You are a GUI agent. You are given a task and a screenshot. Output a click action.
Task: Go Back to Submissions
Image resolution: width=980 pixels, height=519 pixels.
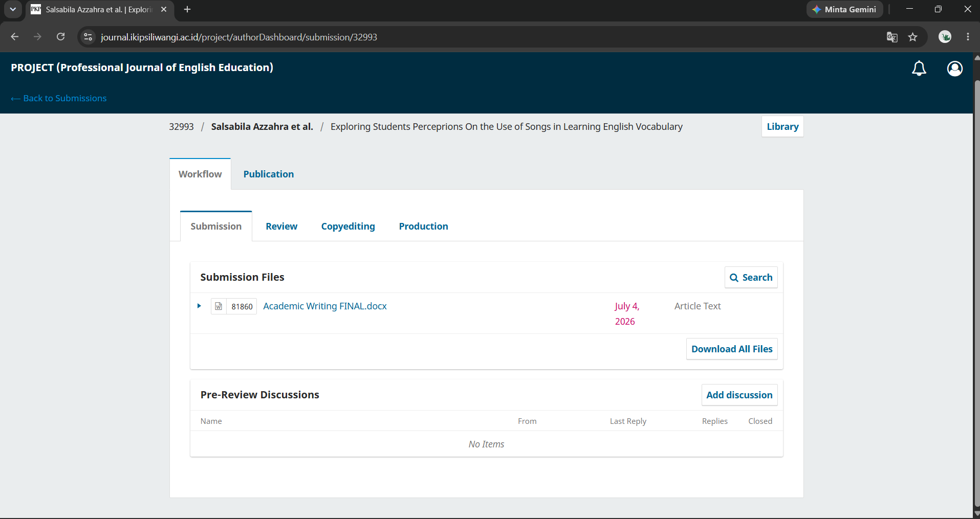tap(59, 98)
